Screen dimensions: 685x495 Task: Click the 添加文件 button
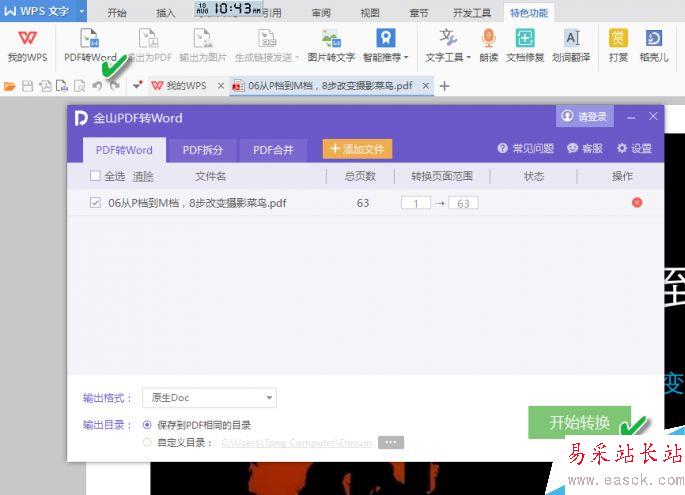coord(357,149)
